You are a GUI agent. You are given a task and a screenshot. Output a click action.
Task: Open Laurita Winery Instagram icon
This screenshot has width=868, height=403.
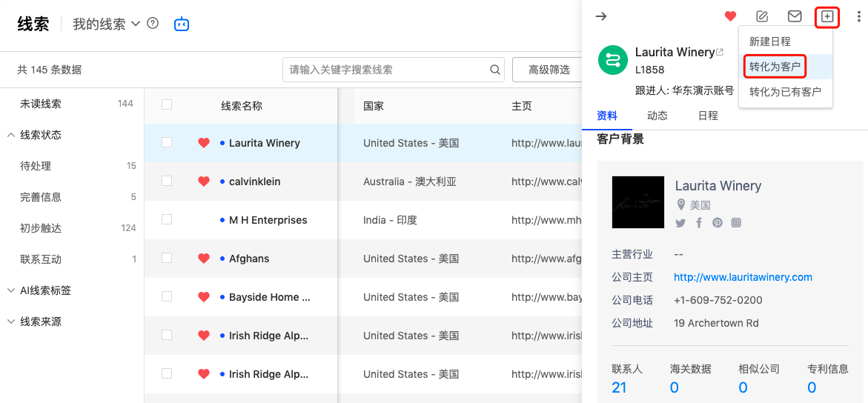click(x=736, y=222)
